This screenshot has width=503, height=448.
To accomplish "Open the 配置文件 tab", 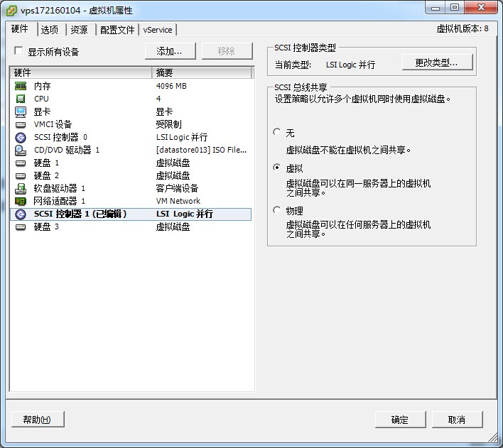I will pyautogui.click(x=117, y=30).
